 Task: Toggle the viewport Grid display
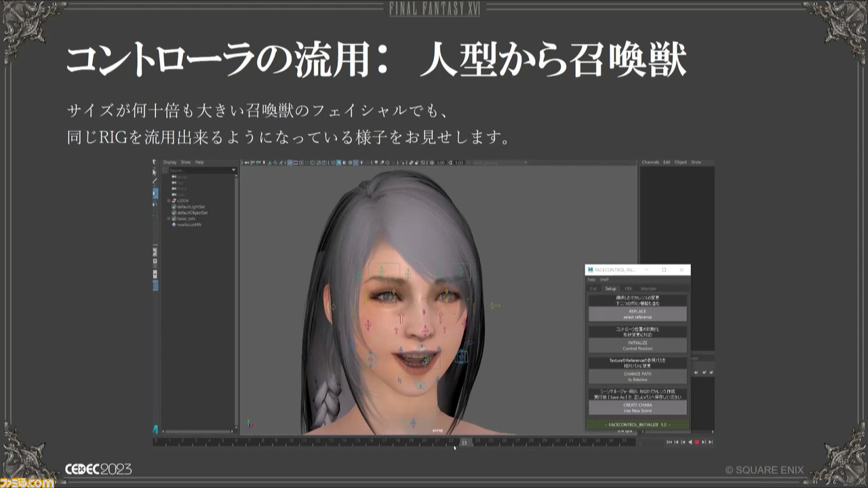pos(290,163)
